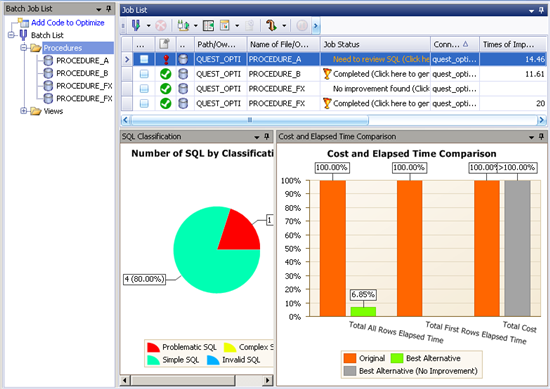Click trophy icon in row with 20 improvement
The image size is (550, 389).
327,103
